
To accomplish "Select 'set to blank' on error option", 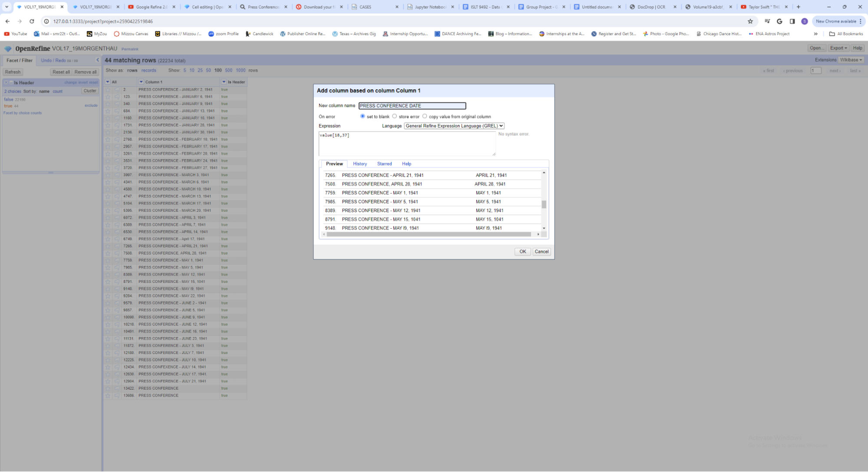I will pos(363,116).
